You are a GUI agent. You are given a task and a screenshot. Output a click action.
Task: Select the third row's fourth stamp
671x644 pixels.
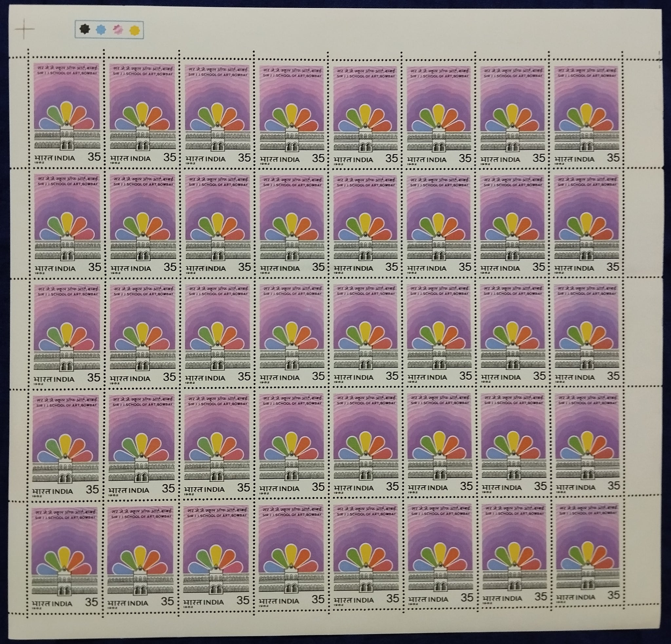292,333
